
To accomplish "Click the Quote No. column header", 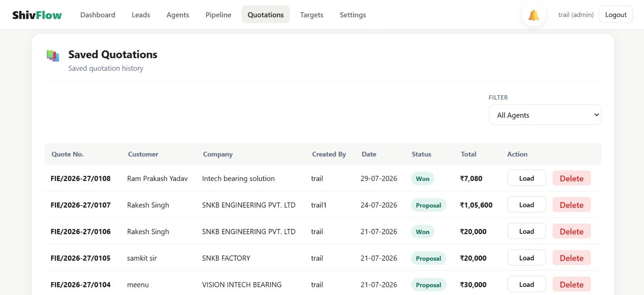I will (68, 154).
